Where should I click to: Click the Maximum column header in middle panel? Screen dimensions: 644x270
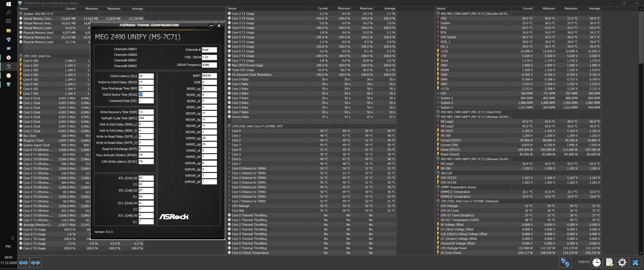pos(366,8)
